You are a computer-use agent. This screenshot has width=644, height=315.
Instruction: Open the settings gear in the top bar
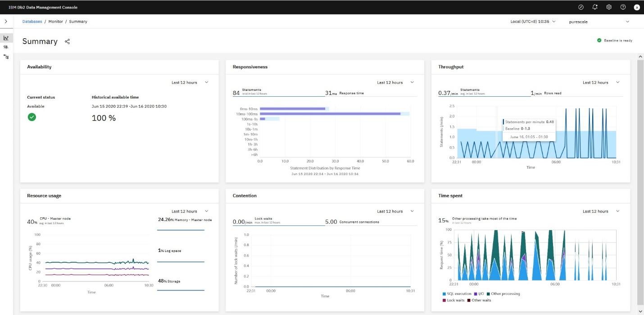coord(609,7)
